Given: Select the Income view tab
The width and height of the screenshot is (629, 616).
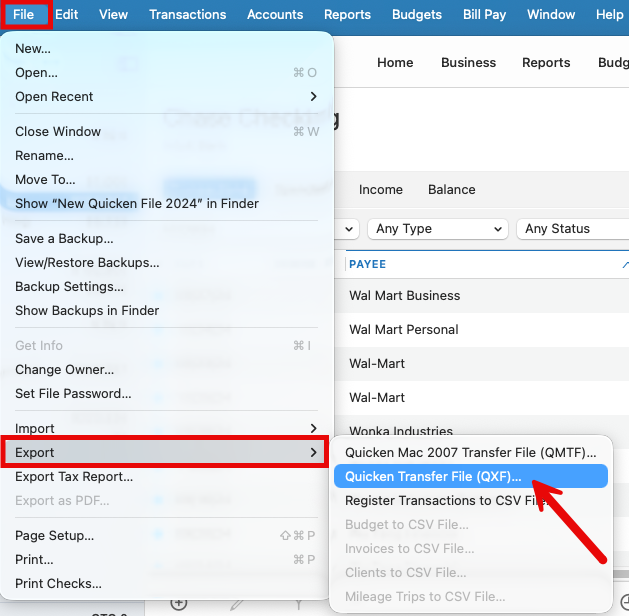Looking at the screenshot, I should click(381, 189).
